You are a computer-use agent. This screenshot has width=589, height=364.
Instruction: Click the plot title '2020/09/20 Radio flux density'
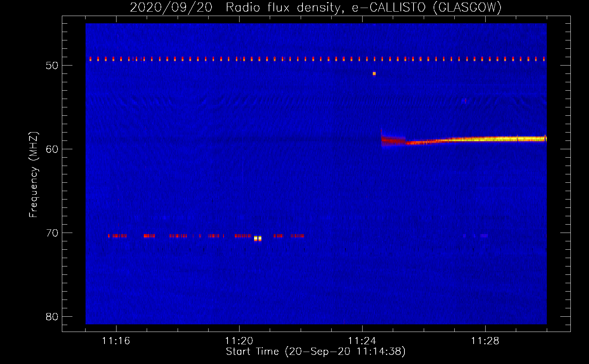tap(316, 7)
